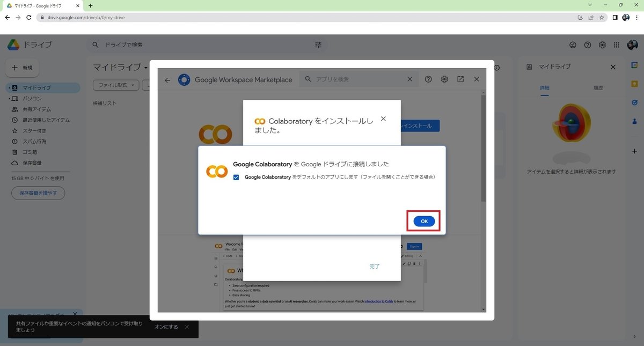Confirm with the blue OK button

point(424,221)
